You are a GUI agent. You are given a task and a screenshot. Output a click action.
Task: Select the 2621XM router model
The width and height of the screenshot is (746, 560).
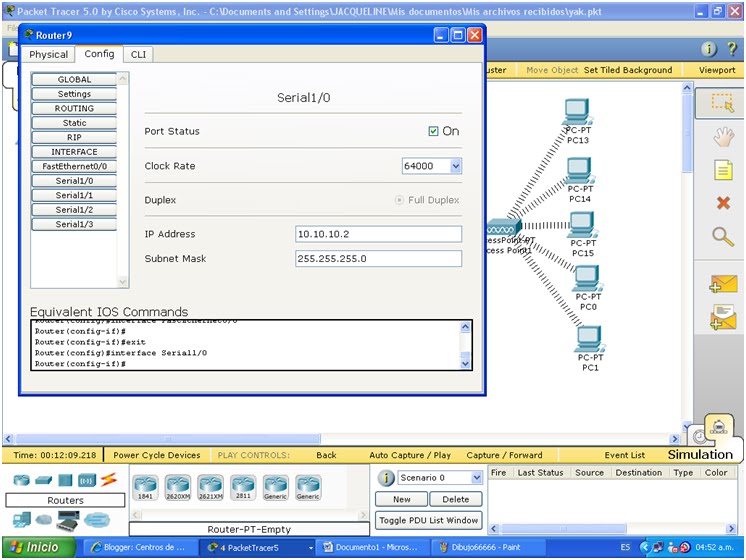pos(210,488)
